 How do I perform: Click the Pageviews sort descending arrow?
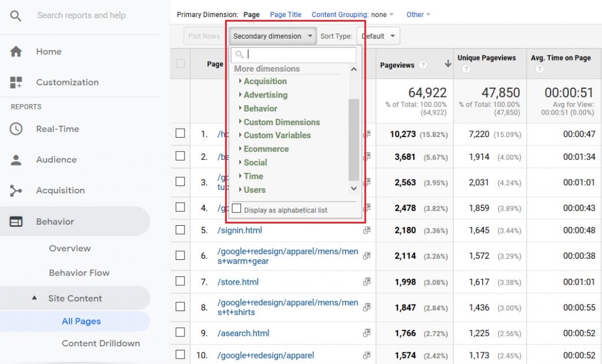(x=447, y=64)
